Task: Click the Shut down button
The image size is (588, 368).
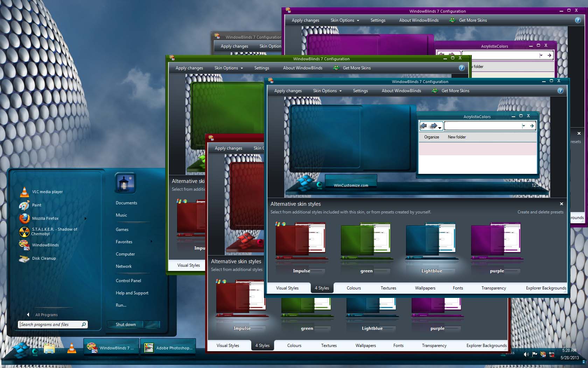Action: 126,325
